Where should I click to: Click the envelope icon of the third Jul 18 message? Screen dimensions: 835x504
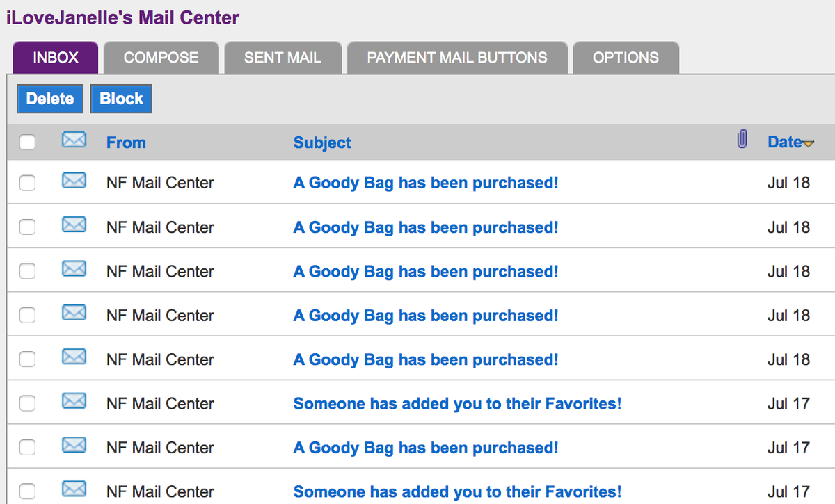click(x=74, y=268)
